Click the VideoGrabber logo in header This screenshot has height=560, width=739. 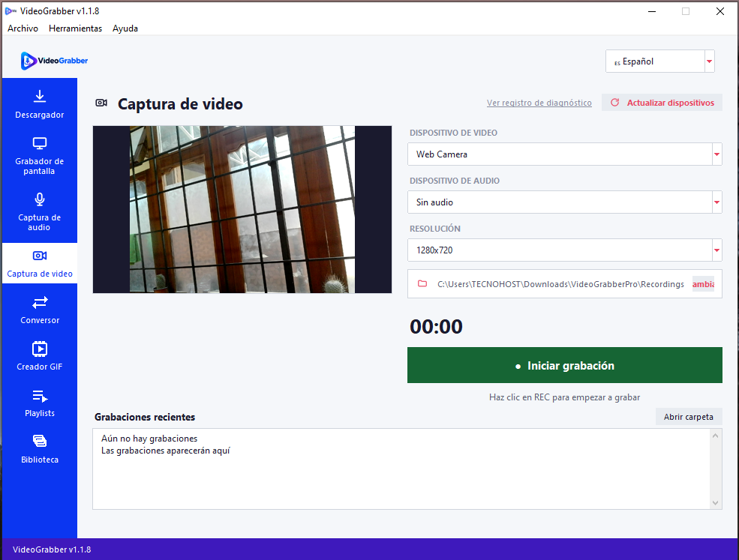point(54,61)
